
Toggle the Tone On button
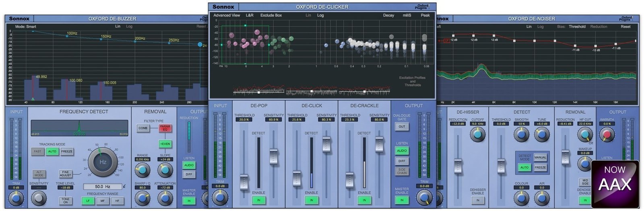point(66,201)
